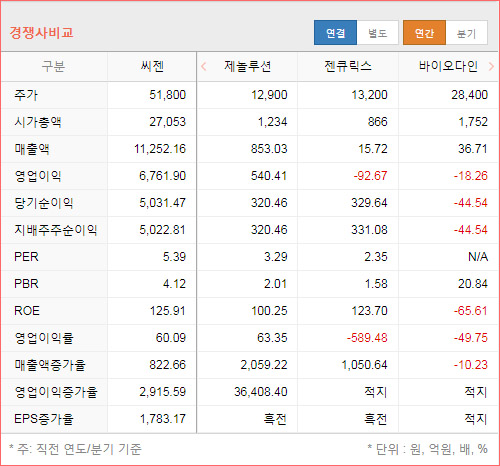Select the 주가 row label
This screenshot has width=500, height=466.
pos(26,95)
